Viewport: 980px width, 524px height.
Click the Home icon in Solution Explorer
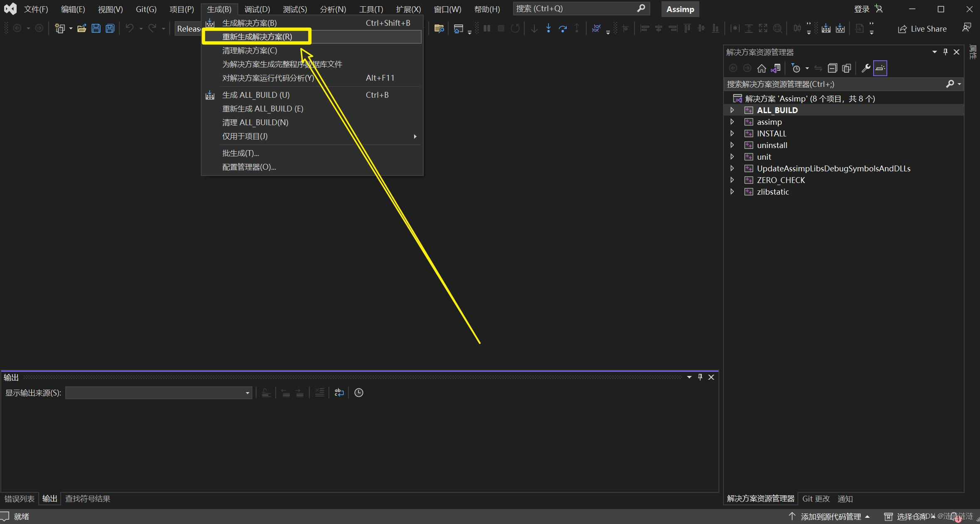coord(761,68)
